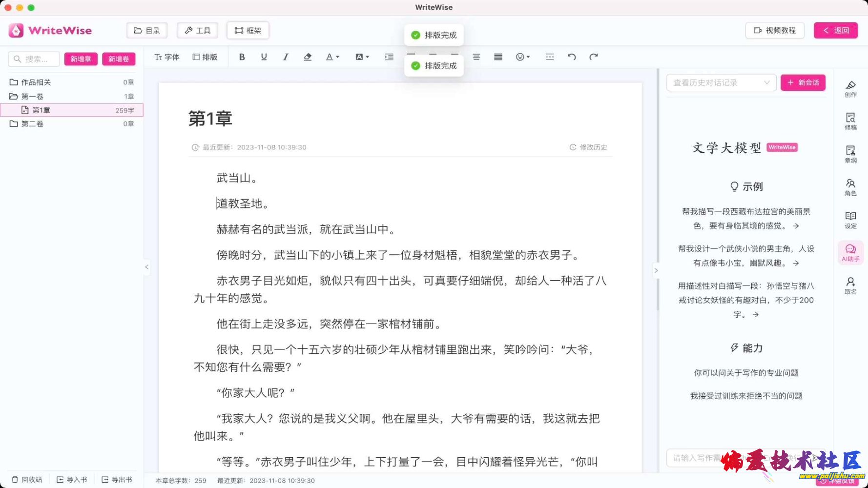The image size is (868, 488).
Task: Open the 目录 tab in the top bar
Action: click(147, 30)
